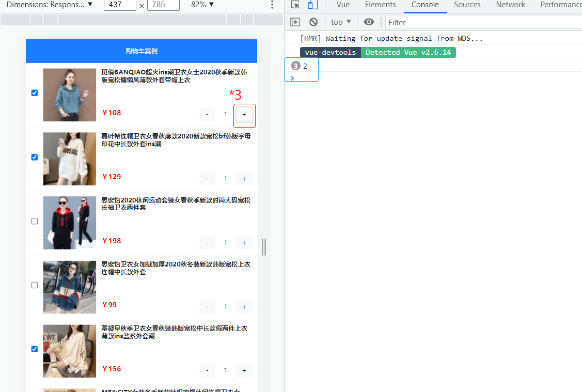Click the Detected Vue v2.6.14 badge
The width and height of the screenshot is (582, 392).
tap(408, 52)
